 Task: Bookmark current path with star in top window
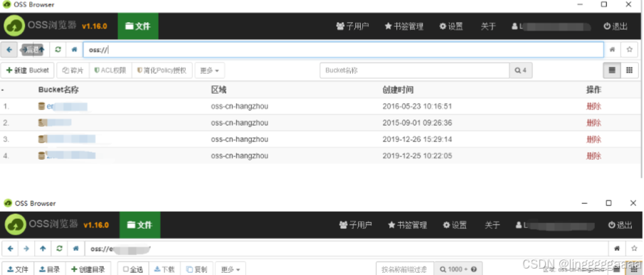pos(629,50)
